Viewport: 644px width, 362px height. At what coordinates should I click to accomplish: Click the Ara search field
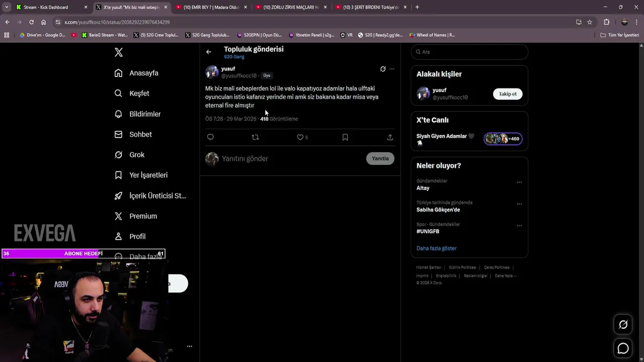(x=469, y=52)
